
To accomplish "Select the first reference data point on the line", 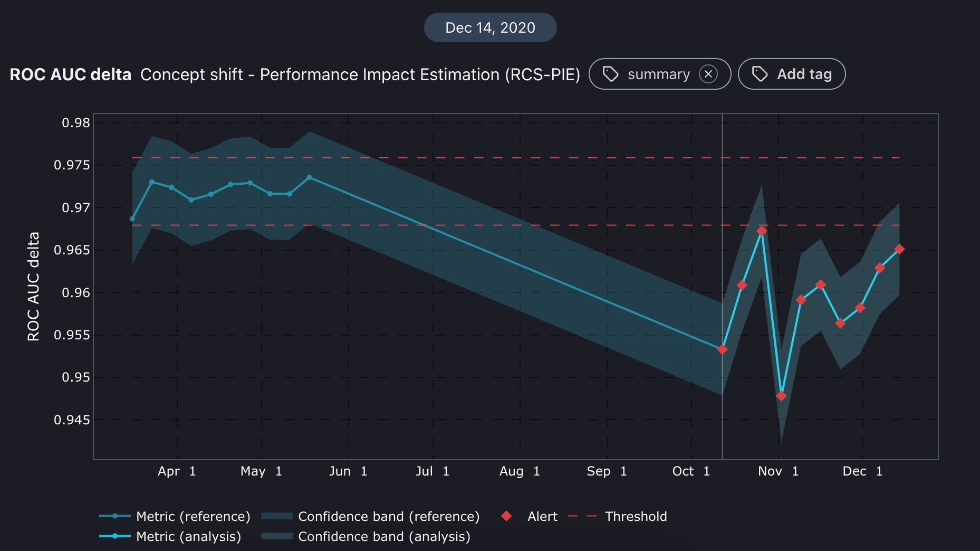I will click(132, 218).
